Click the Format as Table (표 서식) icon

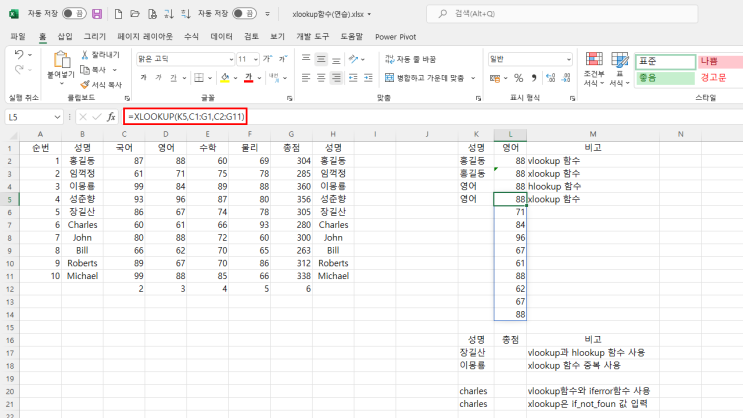pyautogui.click(x=620, y=67)
